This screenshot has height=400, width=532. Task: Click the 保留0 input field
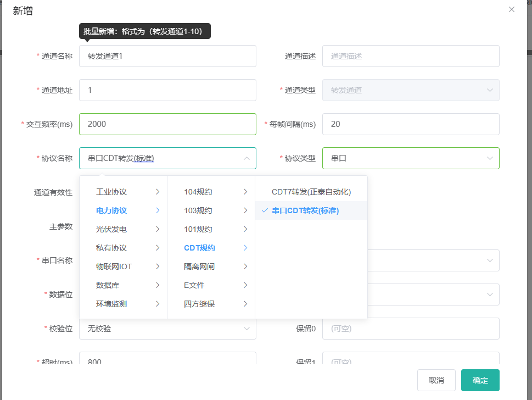(x=411, y=329)
